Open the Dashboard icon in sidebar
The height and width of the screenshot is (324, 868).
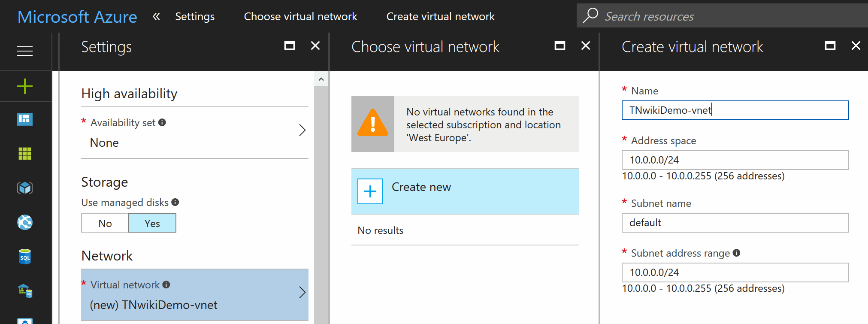click(25, 119)
